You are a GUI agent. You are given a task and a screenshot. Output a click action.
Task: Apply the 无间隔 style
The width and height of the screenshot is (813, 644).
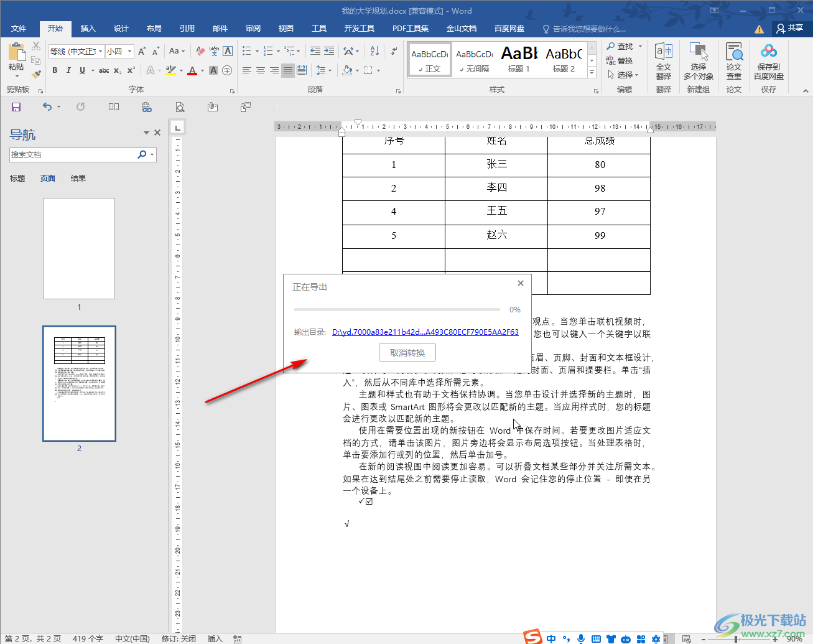[x=475, y=60]
